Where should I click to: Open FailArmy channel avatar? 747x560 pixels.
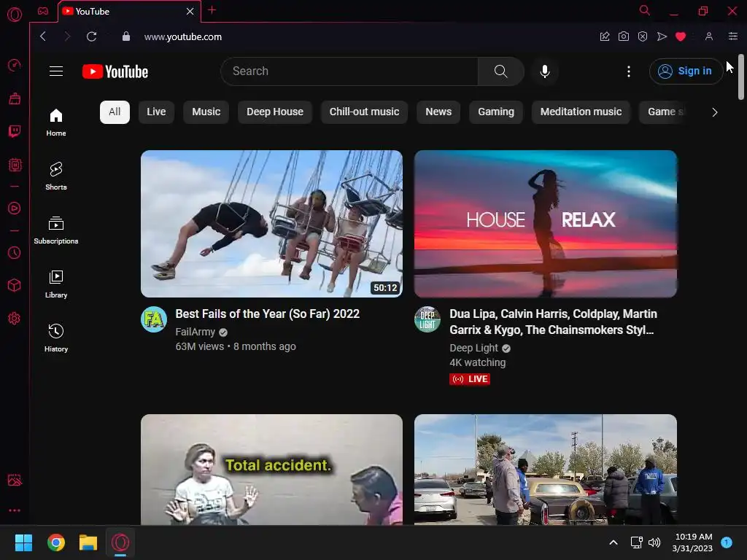pyautogui.click(x=154, y=319)
